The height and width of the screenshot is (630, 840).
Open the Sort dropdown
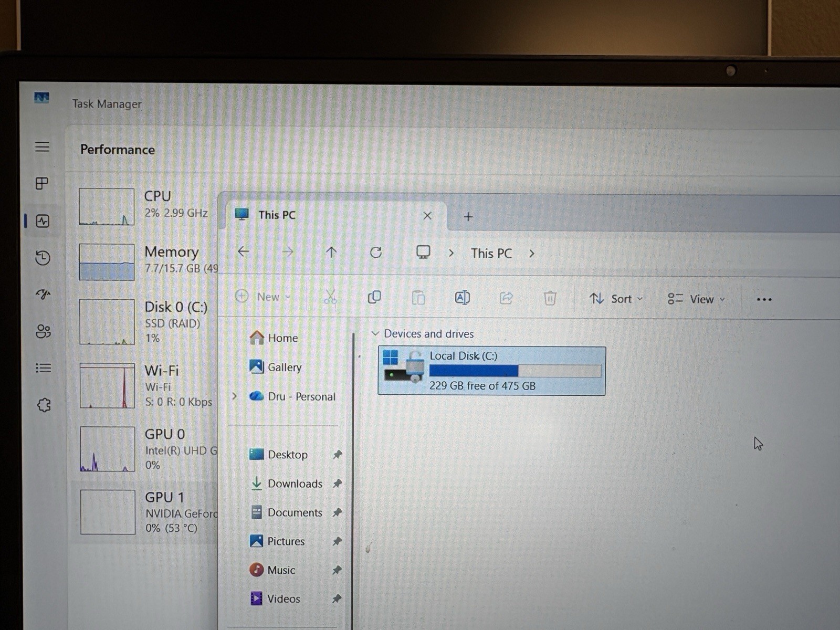pos(616,299)
